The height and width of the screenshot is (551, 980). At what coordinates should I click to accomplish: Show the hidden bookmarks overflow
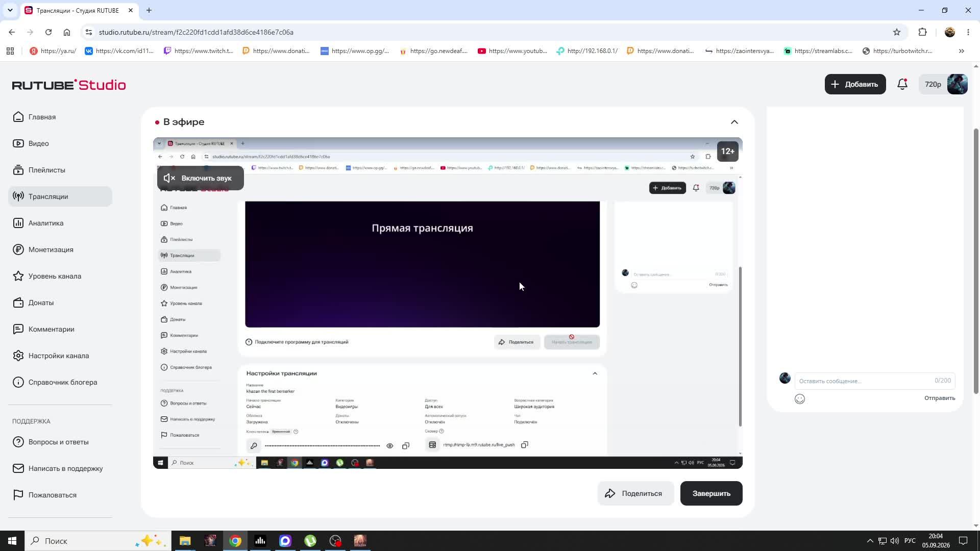pyautogui.click(x=962, y=51)
